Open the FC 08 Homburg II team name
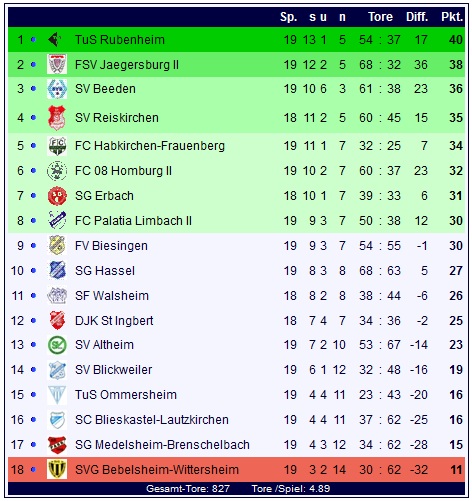The width and height of the screenshot is (472, 501). coord(123,171)
